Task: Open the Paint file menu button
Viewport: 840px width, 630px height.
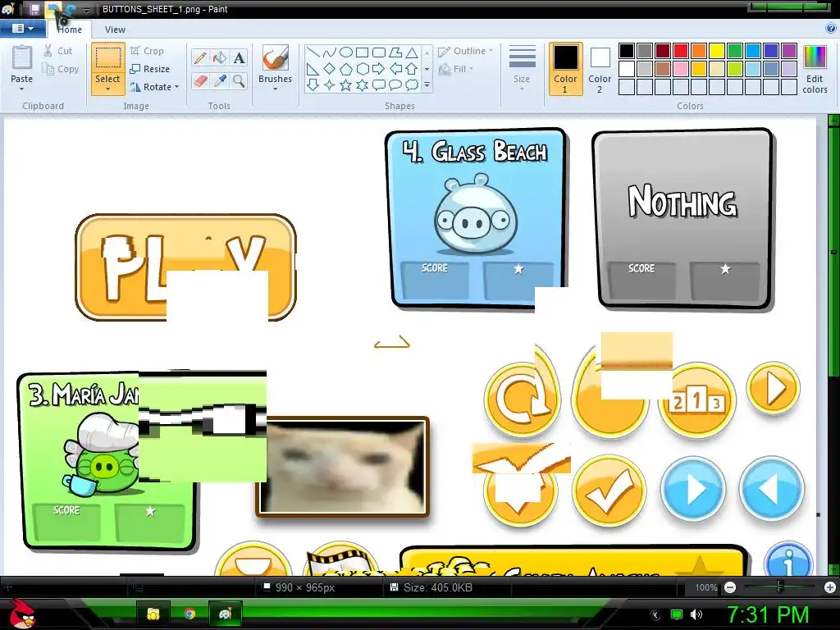Action: click(22, 29)
